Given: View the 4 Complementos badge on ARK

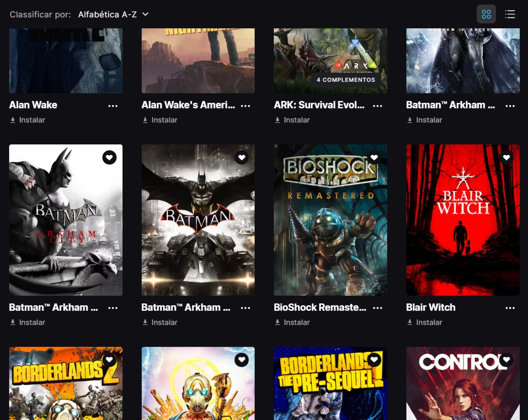Looking at the screenshot, I should pos(346,80).
